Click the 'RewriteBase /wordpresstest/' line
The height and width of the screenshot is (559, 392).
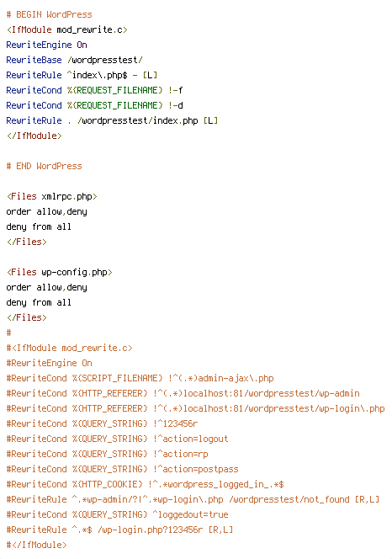75,60
